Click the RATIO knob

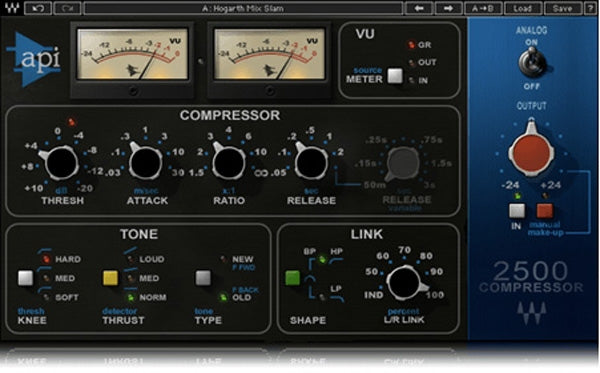coord(228,162)
